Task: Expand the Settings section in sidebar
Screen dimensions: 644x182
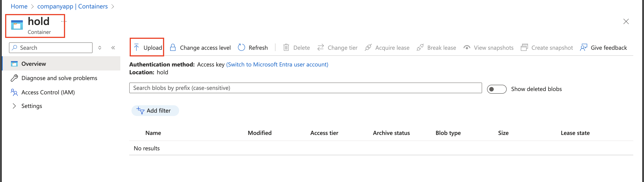Action: click(x=14, y=106)
